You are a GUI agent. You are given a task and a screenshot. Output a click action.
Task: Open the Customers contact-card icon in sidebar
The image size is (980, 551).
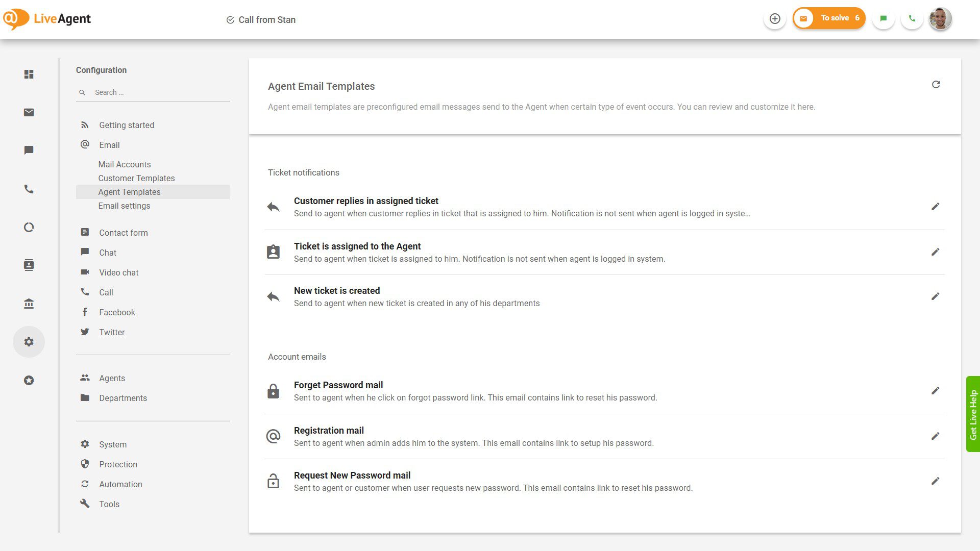tap(29, 265)
